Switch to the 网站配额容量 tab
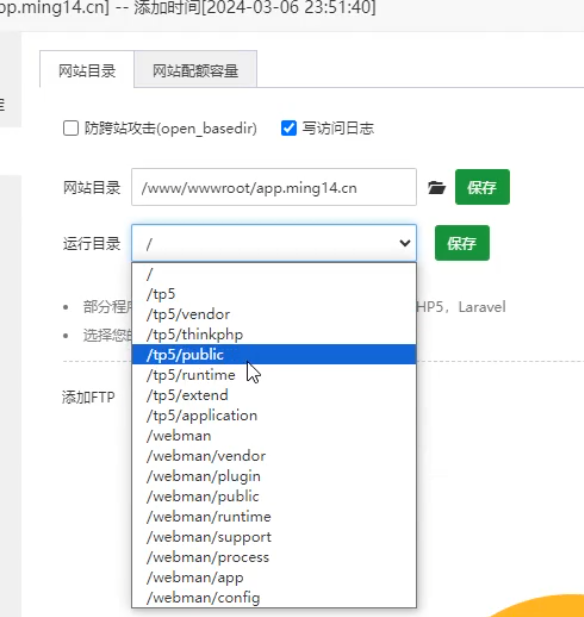 [196, 71]
